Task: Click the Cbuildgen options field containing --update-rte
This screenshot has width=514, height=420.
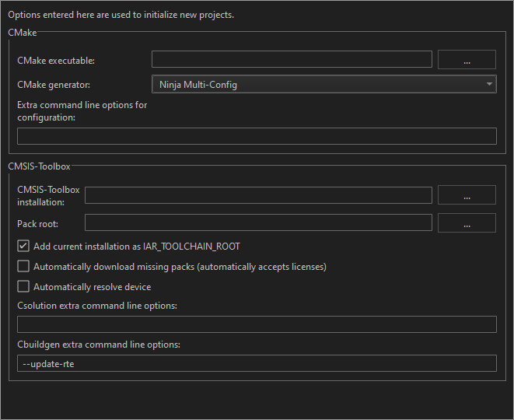Action: [257, 363]
